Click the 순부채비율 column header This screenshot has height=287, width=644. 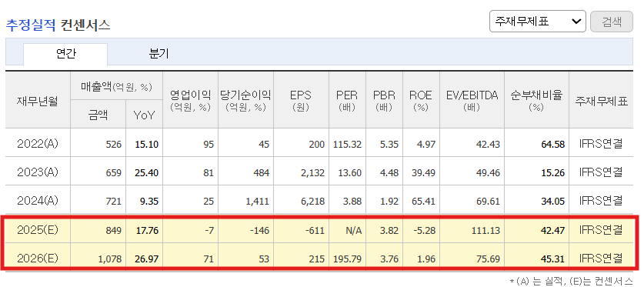pos(536,100)
